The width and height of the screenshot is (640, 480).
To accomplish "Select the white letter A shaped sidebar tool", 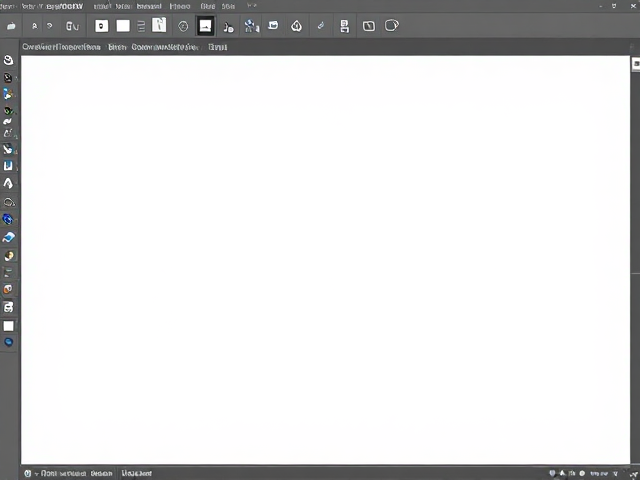I will pyautogui.click(x=8, y=183).
